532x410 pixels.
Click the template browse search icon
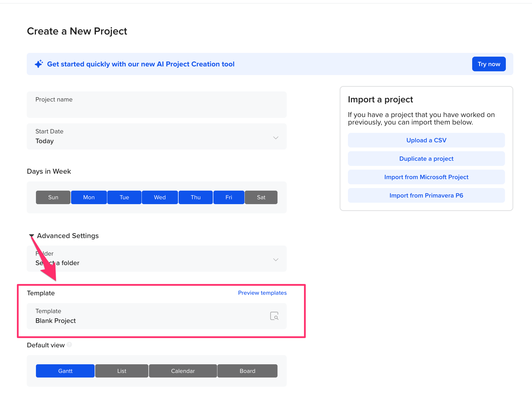(x=274, y=316)
